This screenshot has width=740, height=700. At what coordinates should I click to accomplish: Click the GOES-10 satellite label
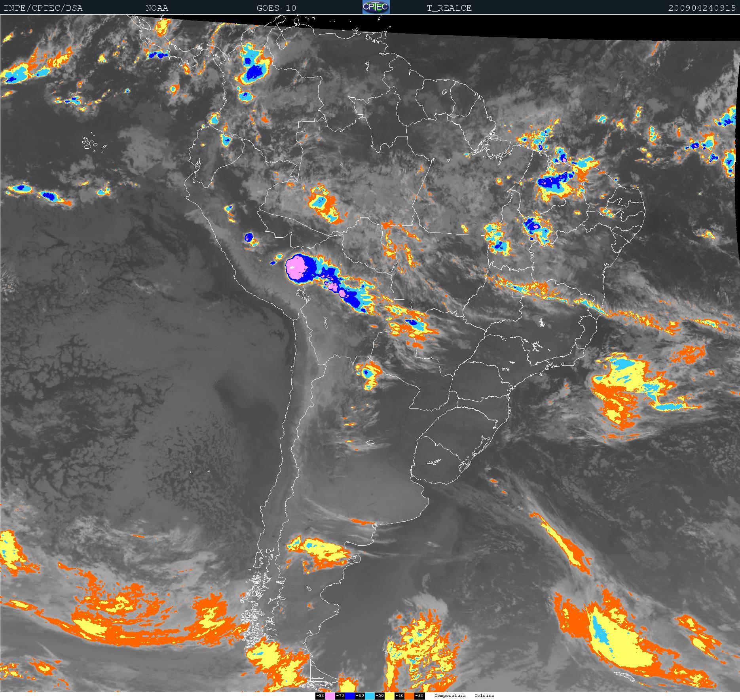(276, 8)
